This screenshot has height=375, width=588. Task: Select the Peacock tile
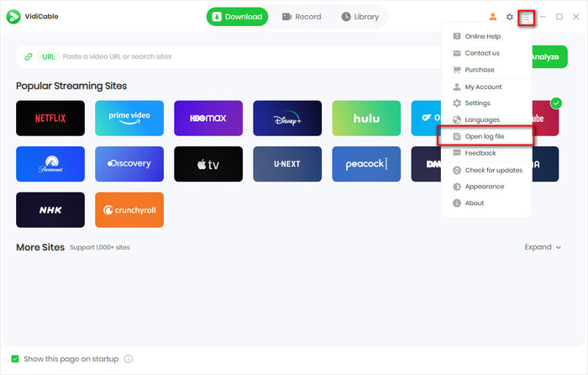pyautogui.click(x=366, y=164)
